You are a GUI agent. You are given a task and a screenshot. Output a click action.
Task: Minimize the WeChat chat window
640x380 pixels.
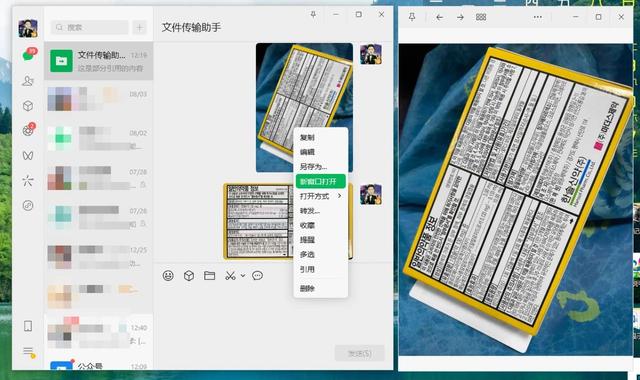[x=336, y=15]
